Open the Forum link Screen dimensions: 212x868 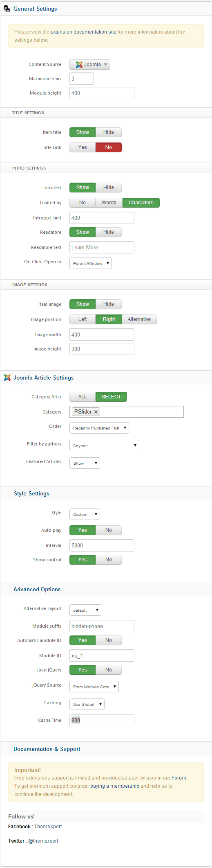179,778
